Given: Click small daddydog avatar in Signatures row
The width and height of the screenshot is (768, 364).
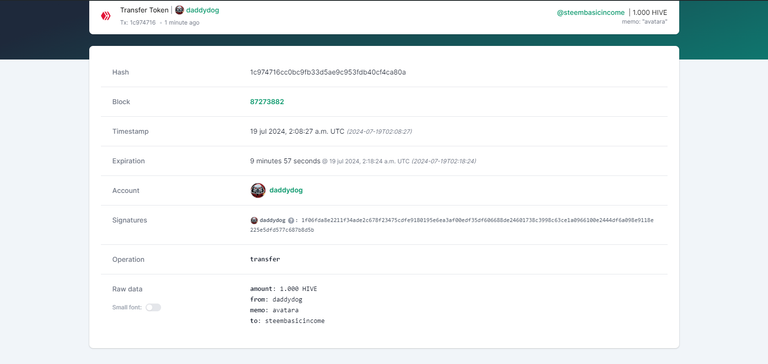Looking at the screenshot, I should coord(254,220).
